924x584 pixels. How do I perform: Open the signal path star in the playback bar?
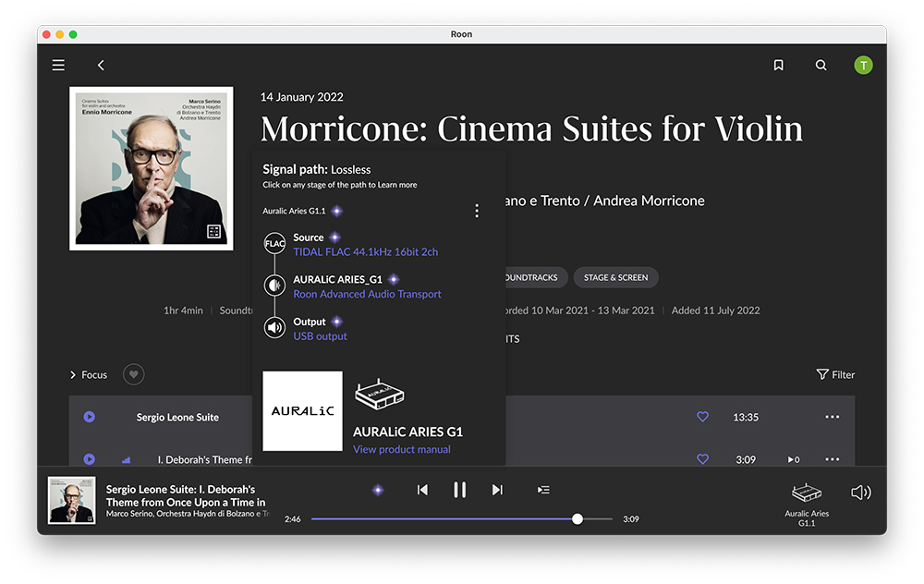[378, 491]
